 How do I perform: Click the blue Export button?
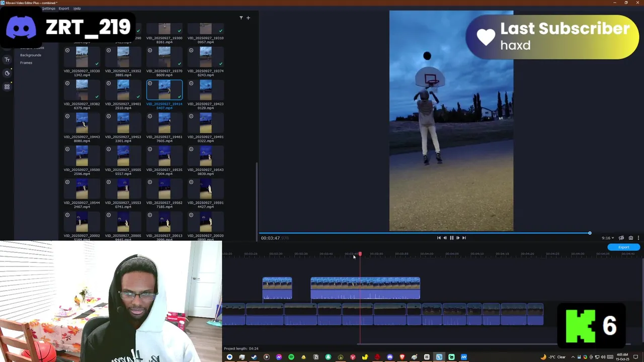(623, 247)
